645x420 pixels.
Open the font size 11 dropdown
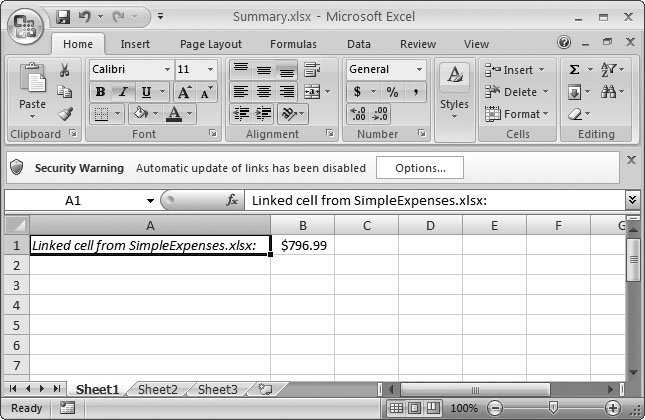[210, 70]
